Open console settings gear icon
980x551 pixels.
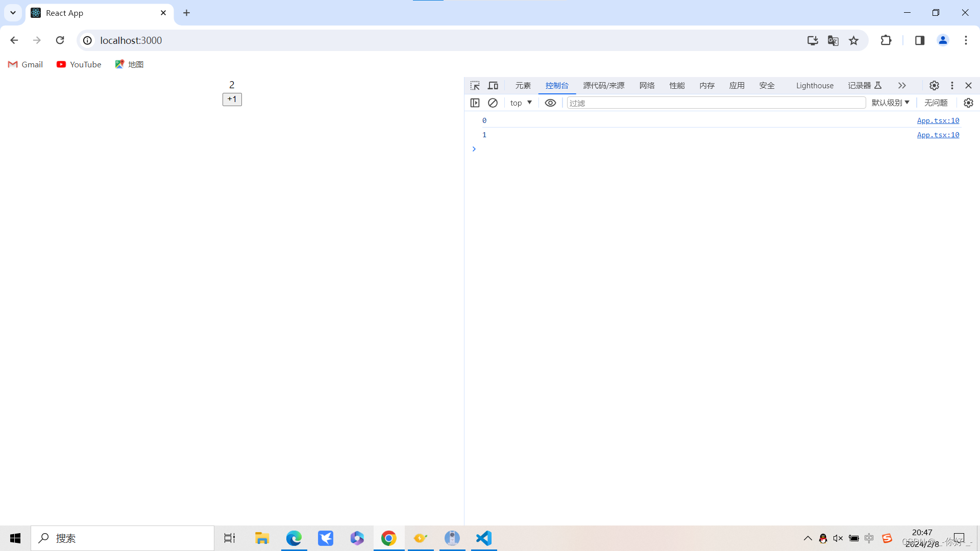pyautogui.click(x=968, y=103)
